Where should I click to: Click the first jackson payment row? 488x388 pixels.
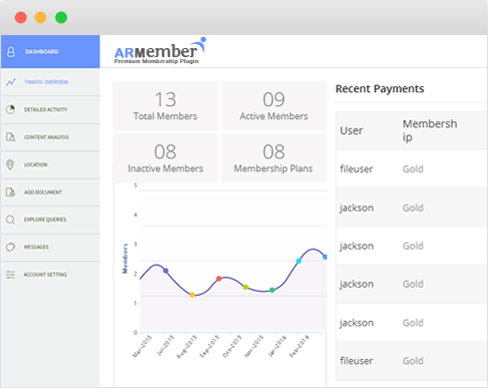pos(411,207)
